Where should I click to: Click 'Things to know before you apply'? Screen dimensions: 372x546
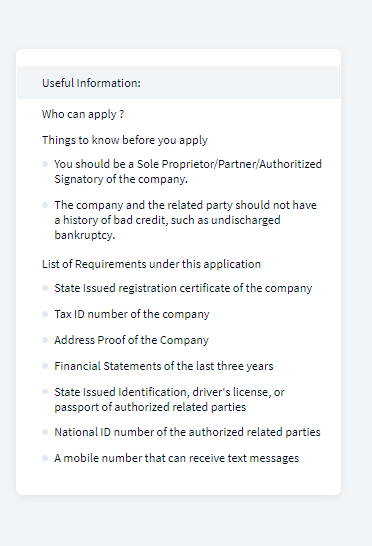tap(125, 140)
